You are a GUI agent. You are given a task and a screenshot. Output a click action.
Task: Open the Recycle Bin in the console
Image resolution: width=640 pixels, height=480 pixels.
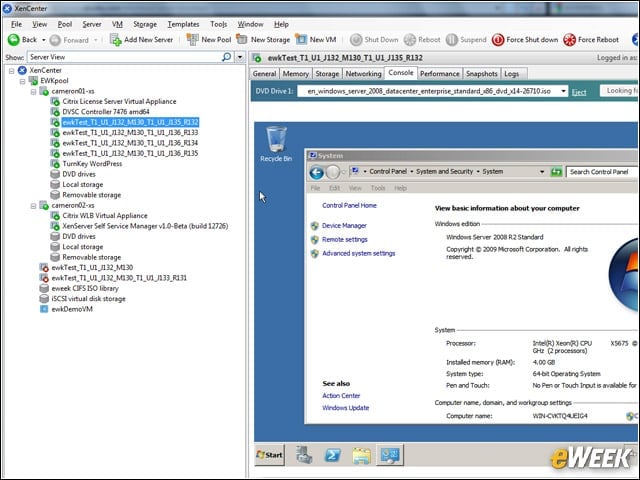[x=276, y=144]
